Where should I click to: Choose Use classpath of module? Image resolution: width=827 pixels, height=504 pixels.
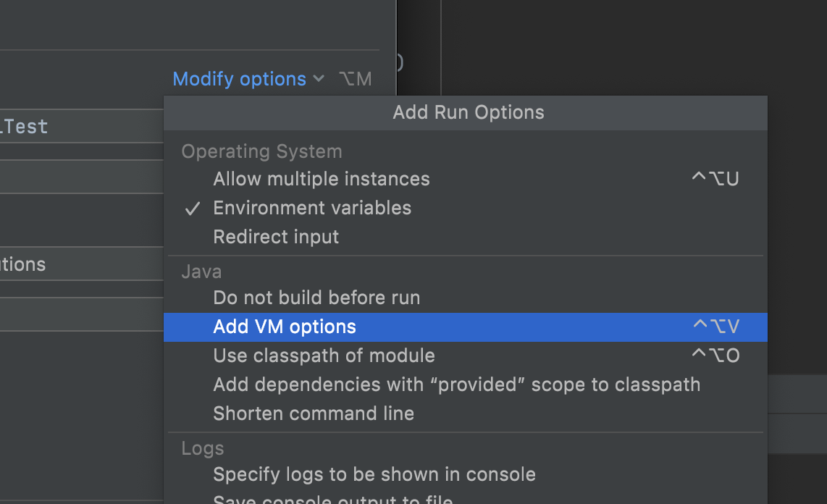(465, 356)
